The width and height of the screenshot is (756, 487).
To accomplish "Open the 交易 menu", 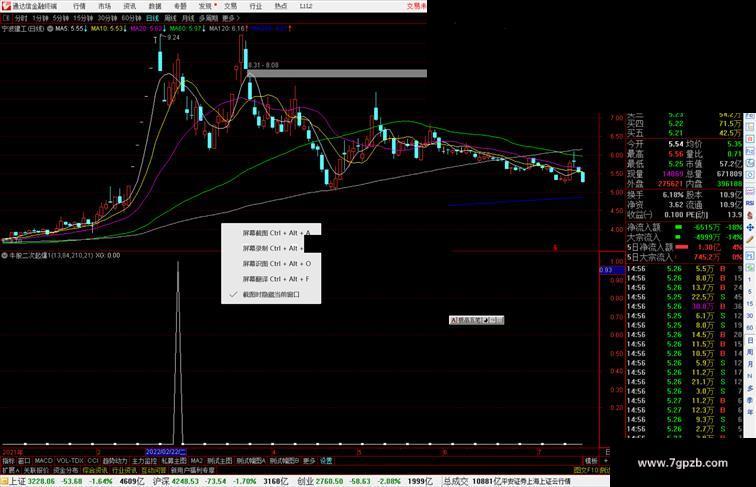I will click(x=230, y=6).
